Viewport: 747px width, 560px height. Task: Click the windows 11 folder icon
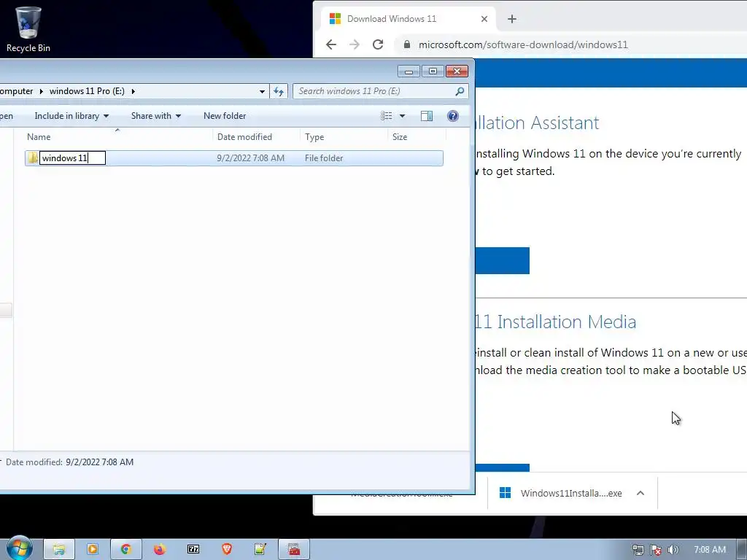pyautogui.click(x=32, y=157)
